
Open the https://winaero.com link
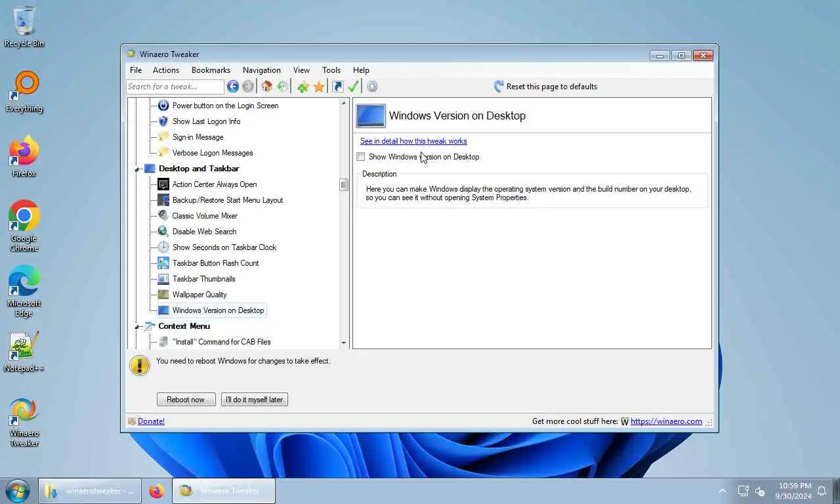666,421
